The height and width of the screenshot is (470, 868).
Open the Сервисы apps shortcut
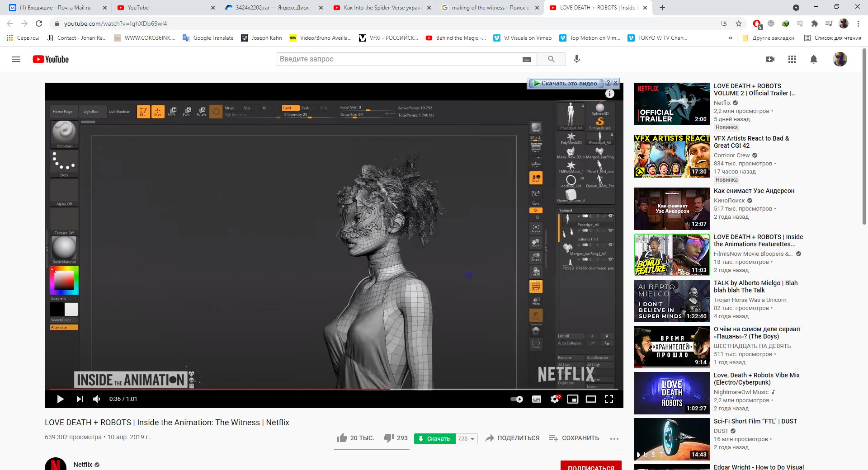[x=23, y=38]
